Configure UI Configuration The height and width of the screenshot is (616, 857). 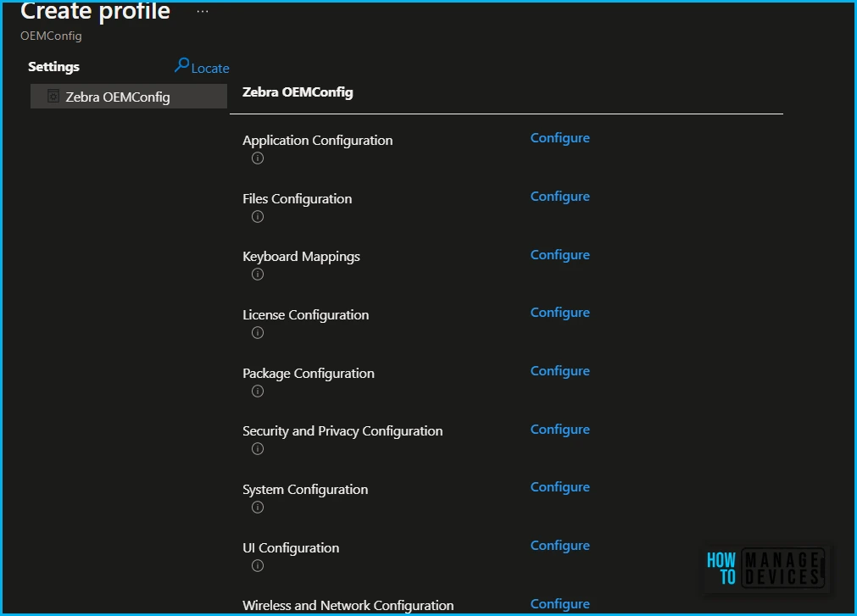[x=559, y=546]
